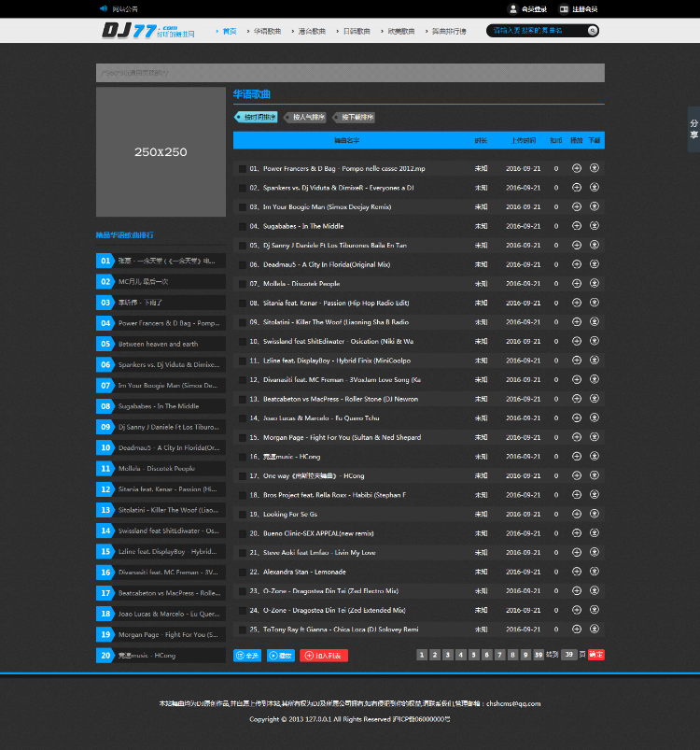Open ranking item 02 MC月儿
The height and width of the screenshot is (750, 700).
(161, 282)
